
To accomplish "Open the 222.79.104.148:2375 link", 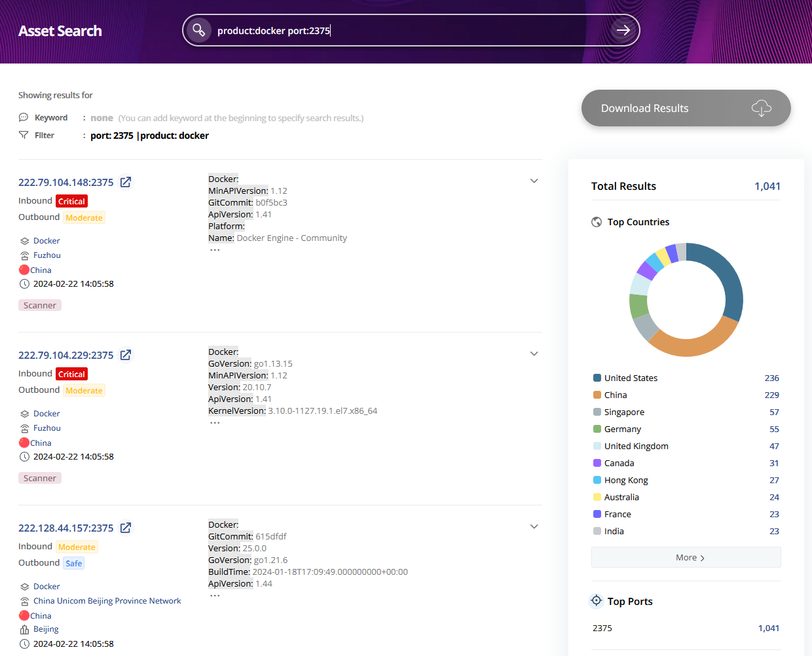I will coord(66,182).
